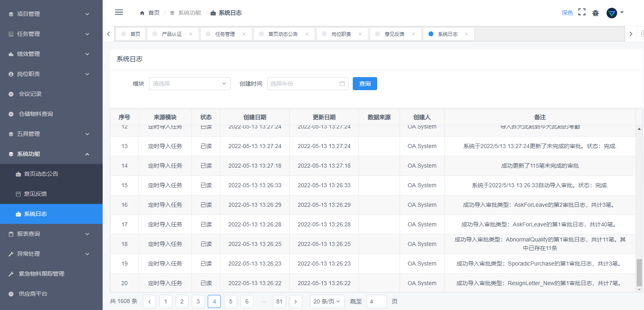The image size is (644, 310).
Task: Click the 报表查询 clipboard icon
Action: point(11,234)
